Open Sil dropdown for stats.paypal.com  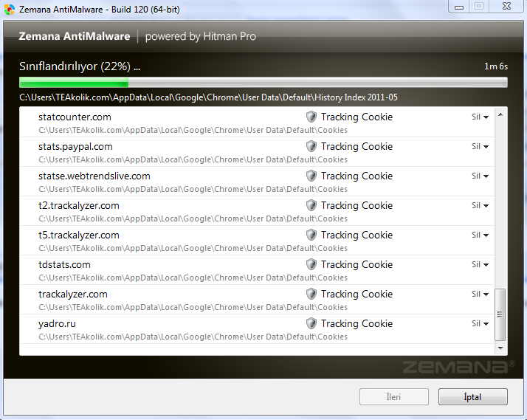click(480, 146)
